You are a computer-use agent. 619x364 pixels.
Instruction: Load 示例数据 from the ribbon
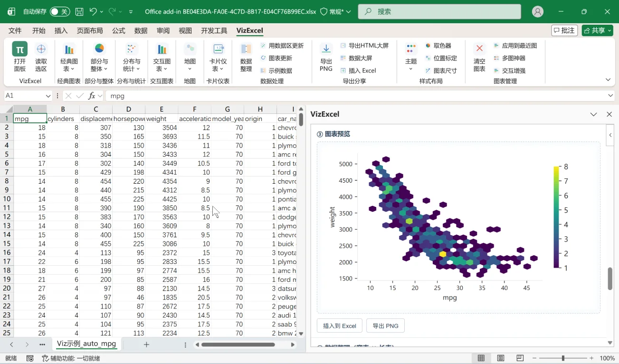276,70
